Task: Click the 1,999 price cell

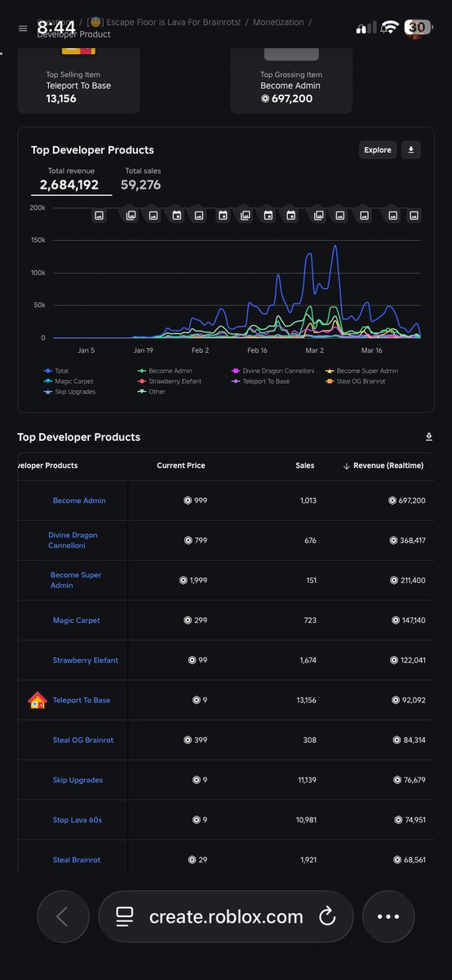Action: 193,580
